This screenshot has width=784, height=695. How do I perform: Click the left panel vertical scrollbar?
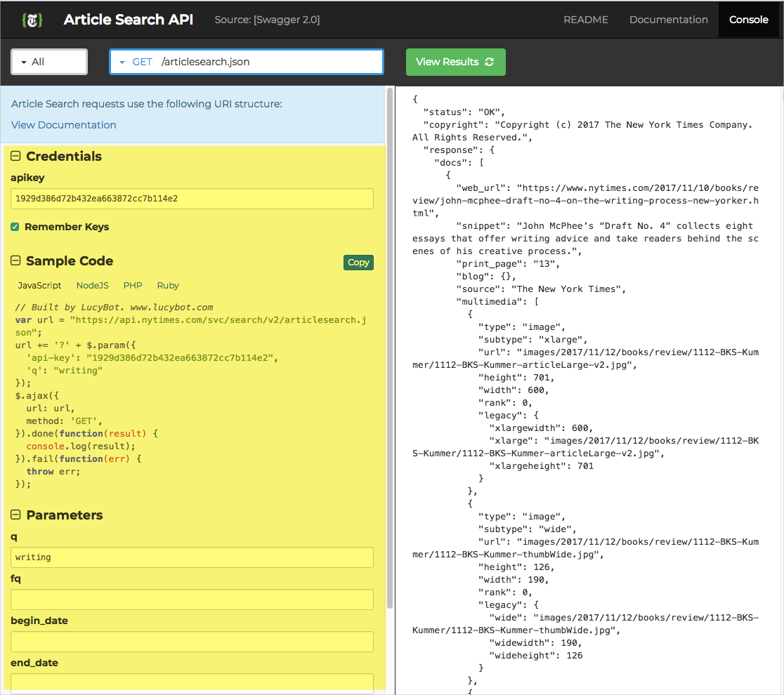pos(390,351)
